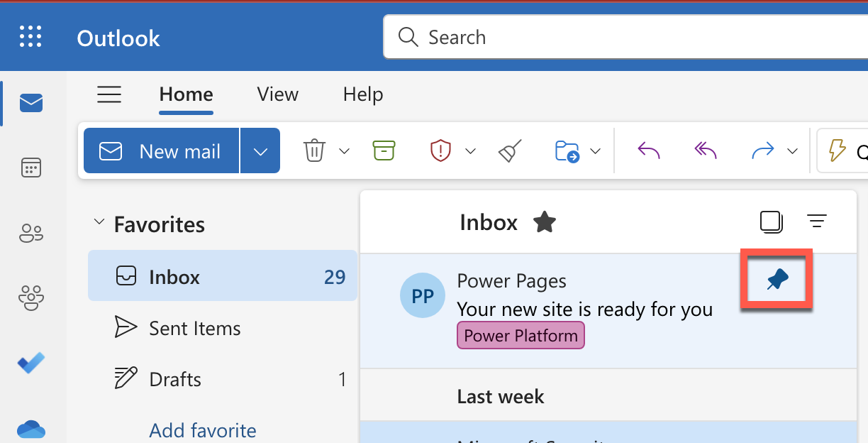Open the Mail module in sidebar
The width and height of the screenshot is (868, 443).
(31, 104)
